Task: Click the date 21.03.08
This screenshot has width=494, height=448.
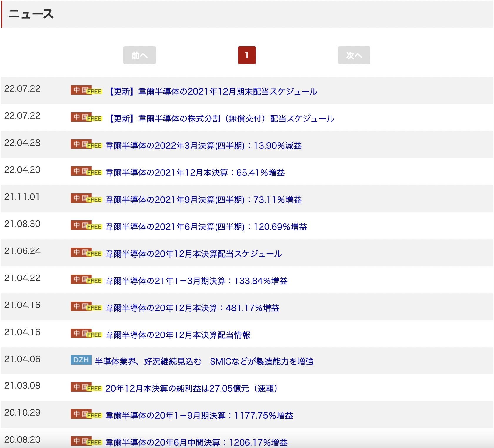Action: tap(22, 386)
